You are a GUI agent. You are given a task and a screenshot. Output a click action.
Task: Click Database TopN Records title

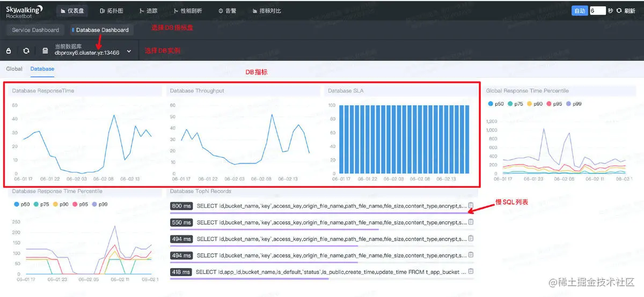(x=201, y=191)
